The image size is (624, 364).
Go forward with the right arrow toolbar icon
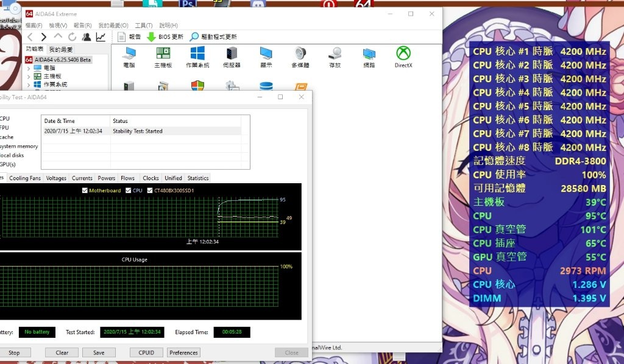point(44,37)
